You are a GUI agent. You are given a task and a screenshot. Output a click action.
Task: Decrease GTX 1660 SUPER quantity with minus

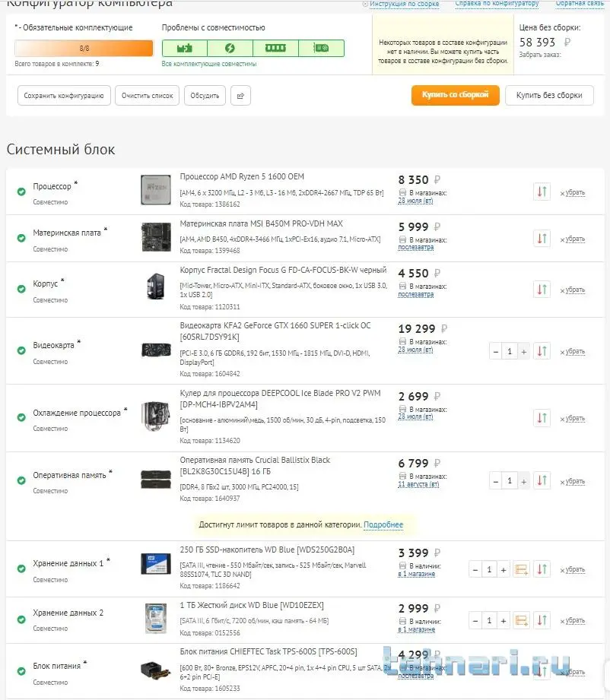click(x=496, y=352)
